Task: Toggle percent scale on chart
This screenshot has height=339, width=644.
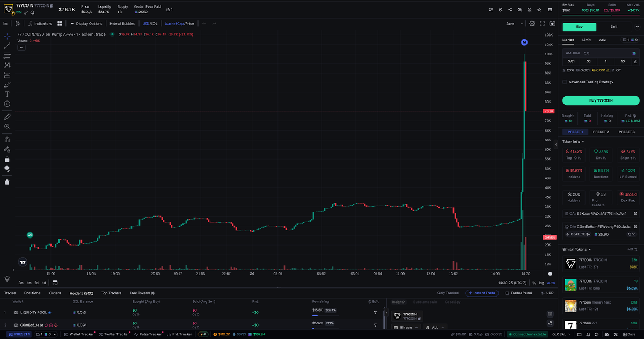Action: click(534, 283)
